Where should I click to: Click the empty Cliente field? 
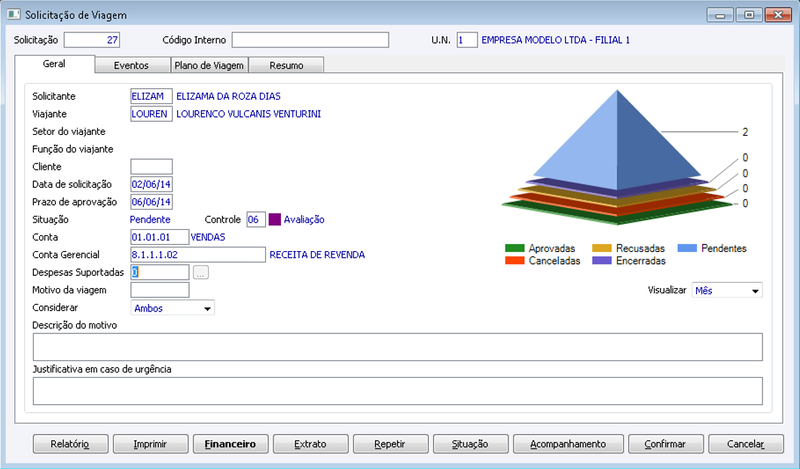152,167
